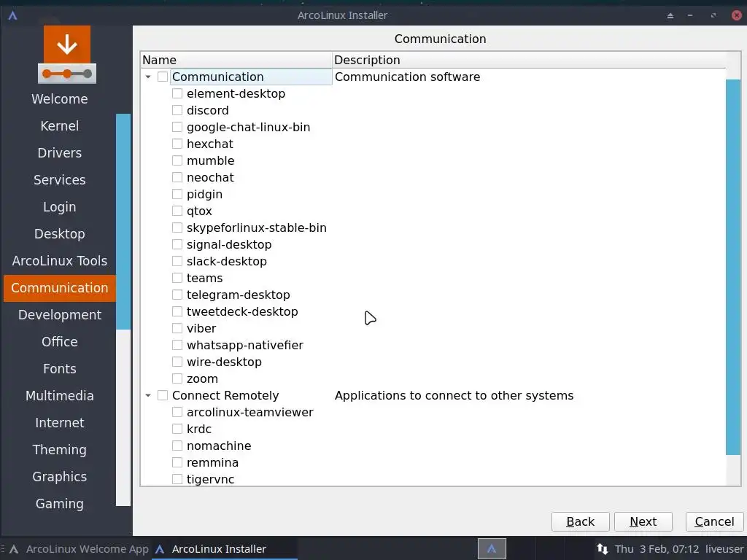Check the Communication group checkbox
Image resolution: width=747 pixels, height=560 pixels.
(163, 77)
